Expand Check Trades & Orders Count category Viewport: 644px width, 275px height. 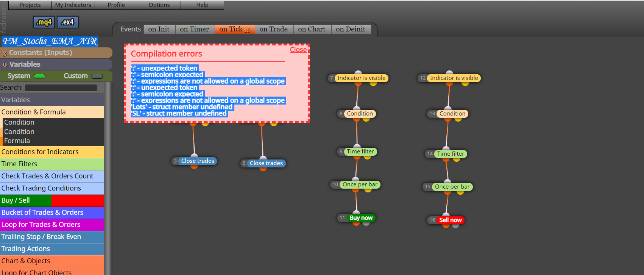coord(52,176)
